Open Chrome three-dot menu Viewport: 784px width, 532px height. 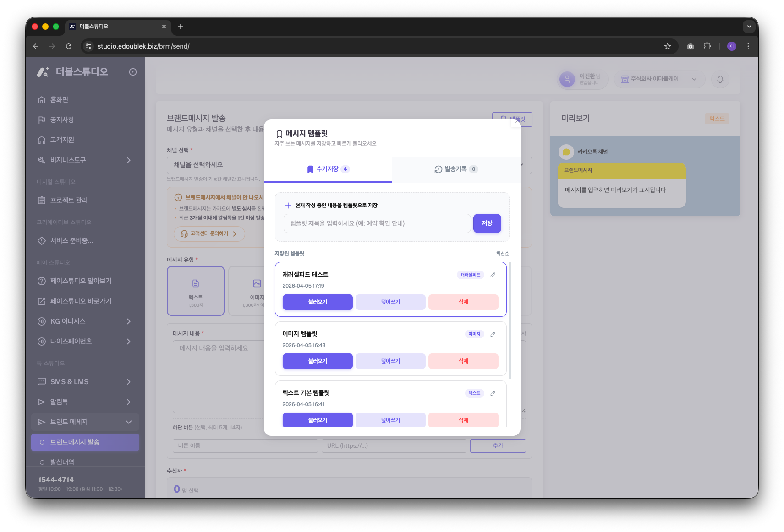click(x=748, y=46)
